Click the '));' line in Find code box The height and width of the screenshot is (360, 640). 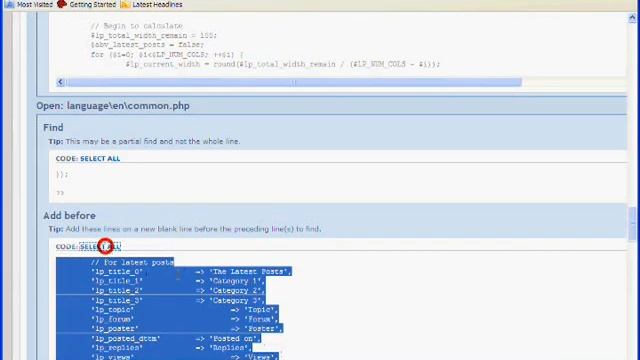pos(62,174)
